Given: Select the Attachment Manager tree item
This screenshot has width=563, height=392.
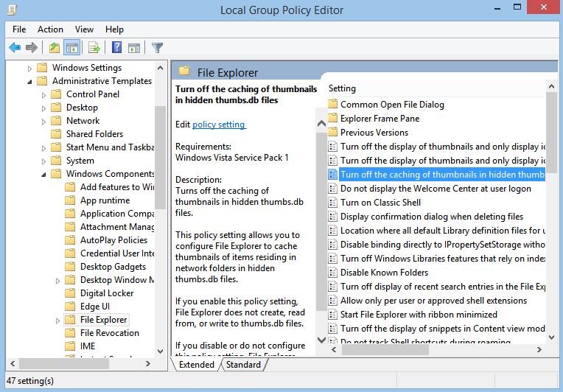Looking at the screenshot, I should point(117,227).
